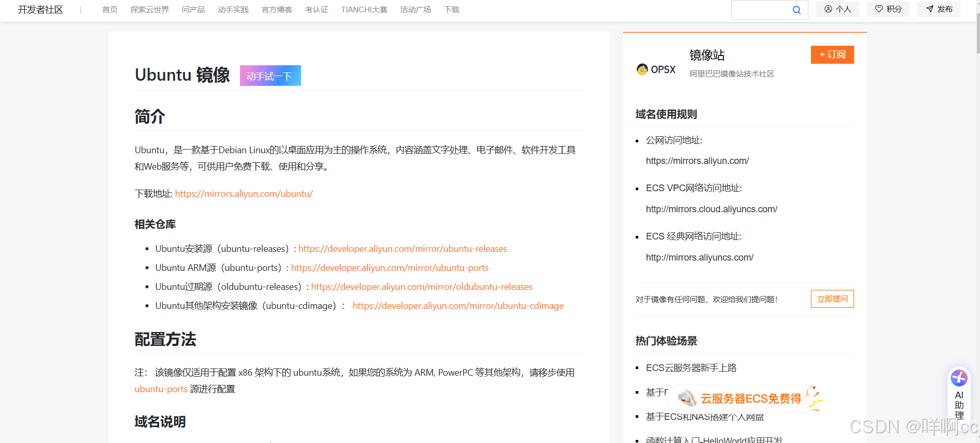Click the ECS 经典网络访问地址 list item
The height and width of the screenshot is (443, 980).
point(694,236)
